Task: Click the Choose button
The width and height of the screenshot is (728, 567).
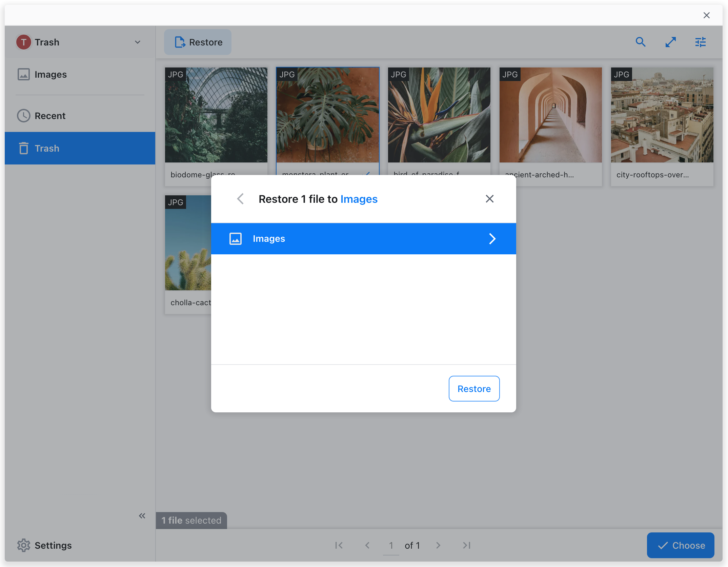Action: pyautogui.click(x=680, y=545)
